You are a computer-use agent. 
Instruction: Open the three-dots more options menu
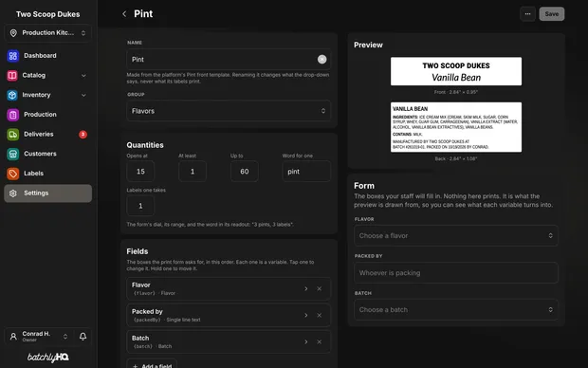click(x=527, y=14)
